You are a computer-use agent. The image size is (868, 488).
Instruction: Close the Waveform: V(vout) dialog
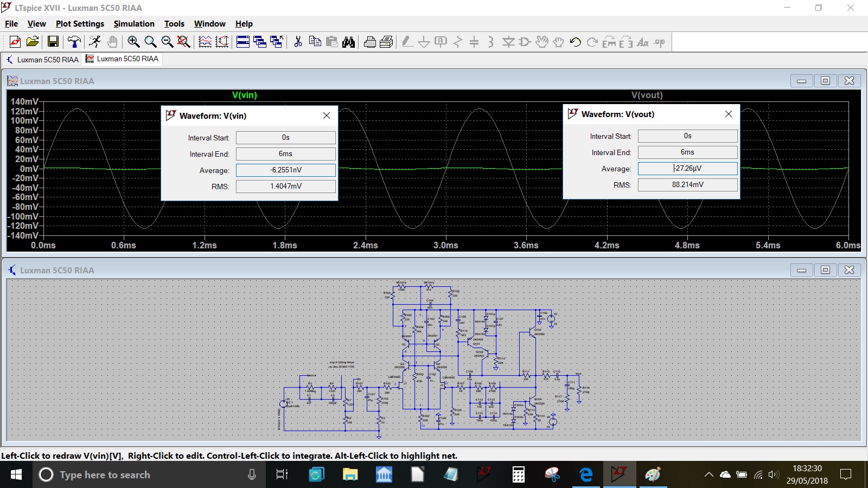tap(729, 114)
